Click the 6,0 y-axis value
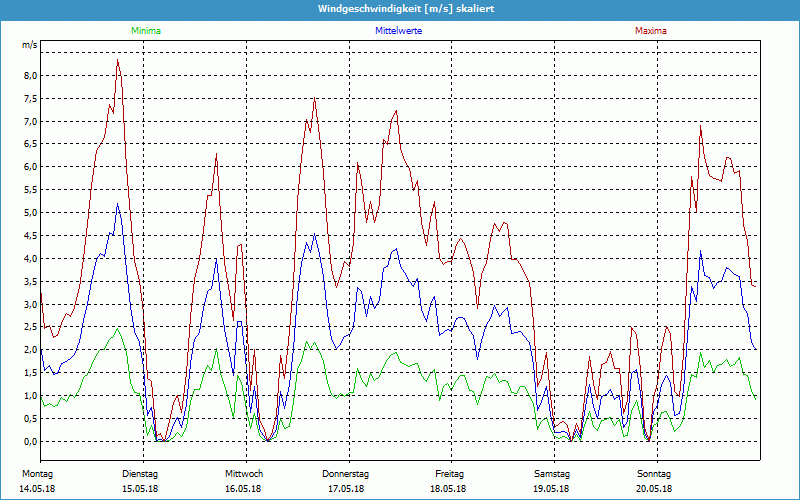Viewport: 800px width, 500px height. 31,167
